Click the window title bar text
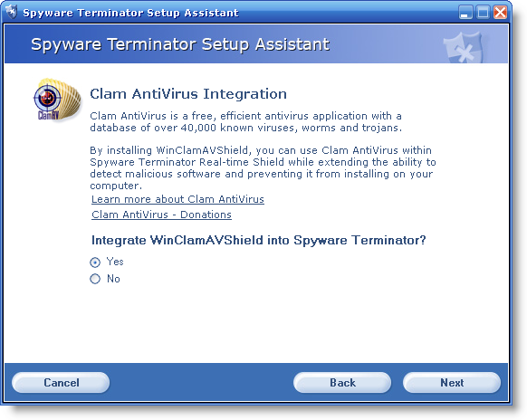This screenshot has height=420, width=527. [130, 13]
